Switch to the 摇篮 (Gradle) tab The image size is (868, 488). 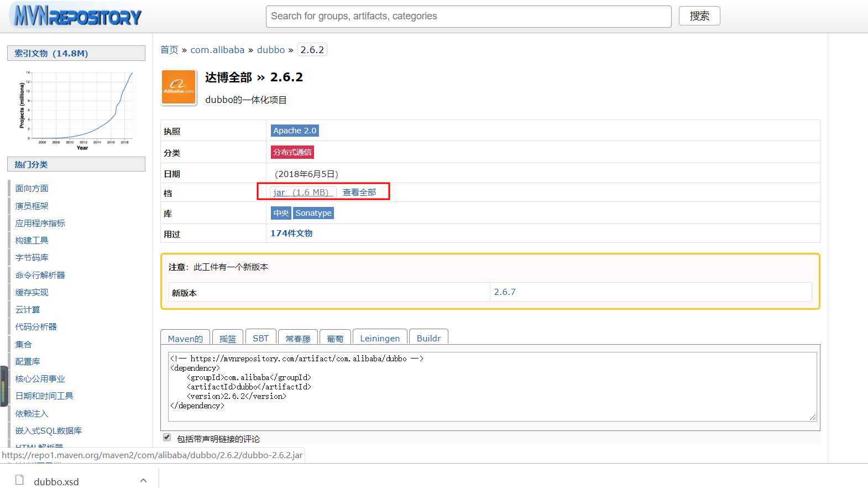click(228, 338)
